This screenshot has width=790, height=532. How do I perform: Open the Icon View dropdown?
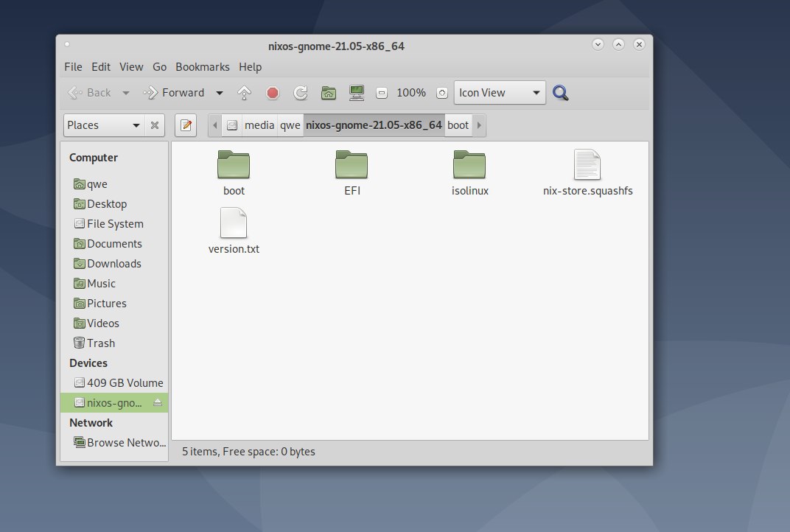click(x=500, y=93)
